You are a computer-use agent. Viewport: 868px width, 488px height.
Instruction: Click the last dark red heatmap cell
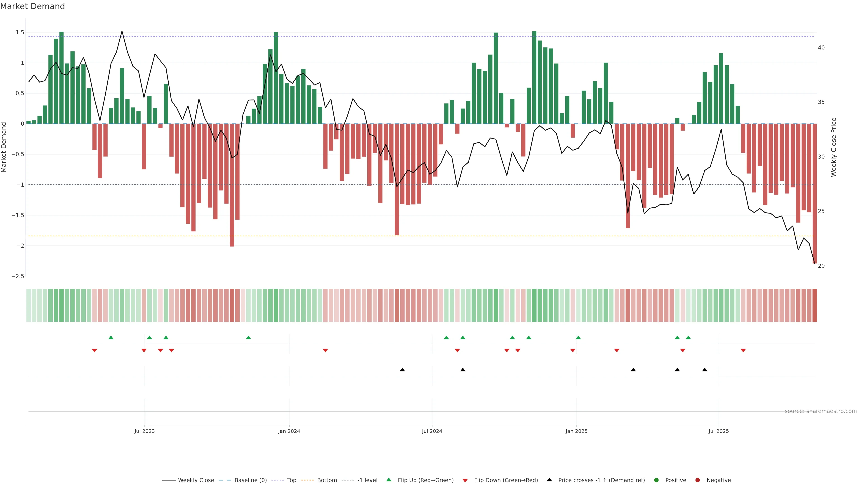(x=814, y=305)
